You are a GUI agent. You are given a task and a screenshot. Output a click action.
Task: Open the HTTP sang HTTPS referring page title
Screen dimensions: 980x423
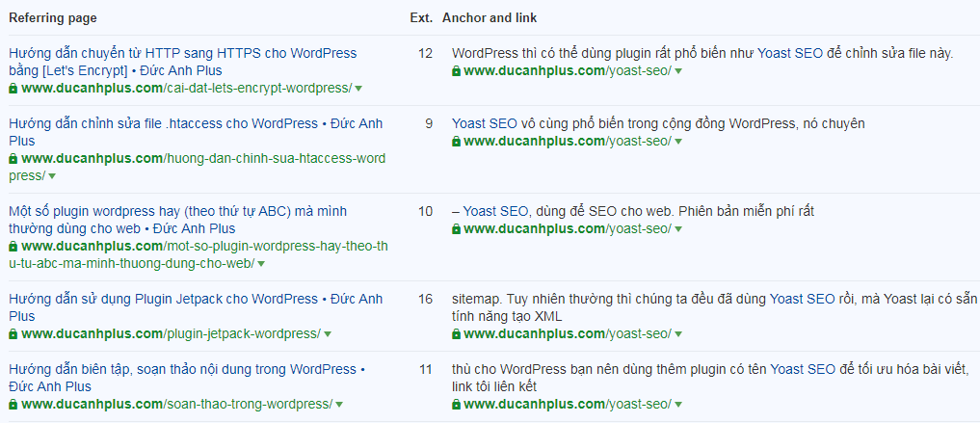pyautogui.click(x=182, y=62)
